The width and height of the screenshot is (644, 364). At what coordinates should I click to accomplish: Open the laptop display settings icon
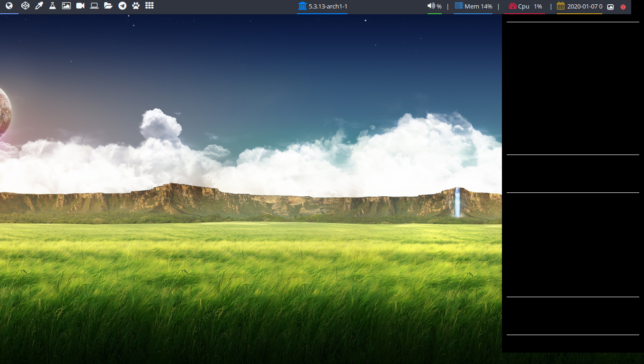(x=94, y=6)
